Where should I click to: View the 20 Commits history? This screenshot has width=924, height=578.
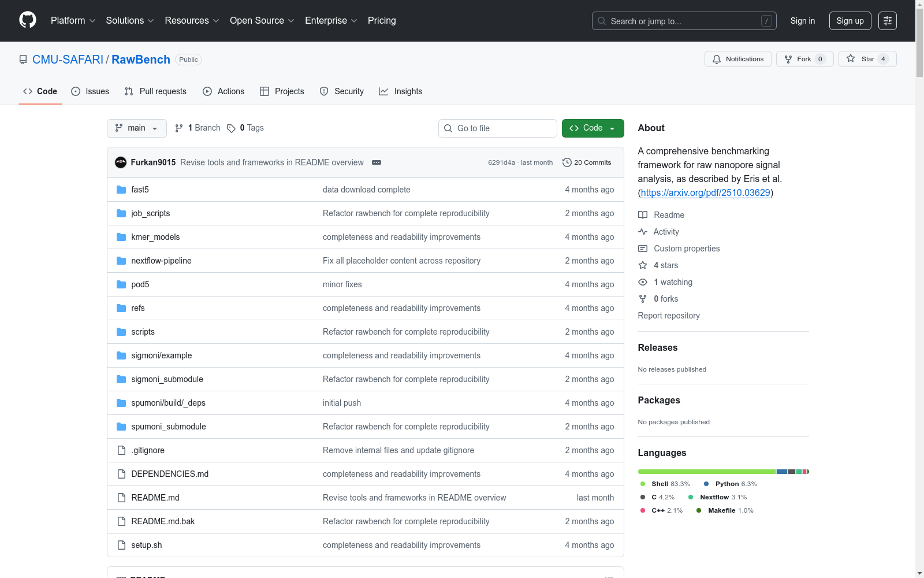(587, 162)
